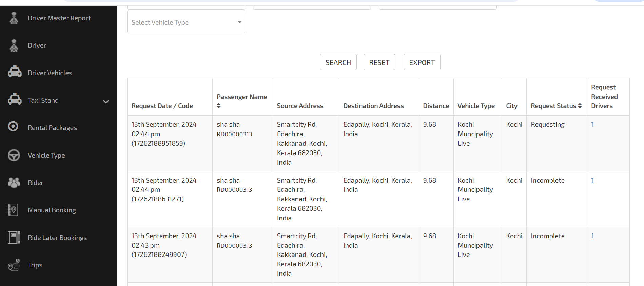This screenshot has height=286, width=644.
Task: Click the Driver Vehicles taxi icon
Action: pos(14,72)
